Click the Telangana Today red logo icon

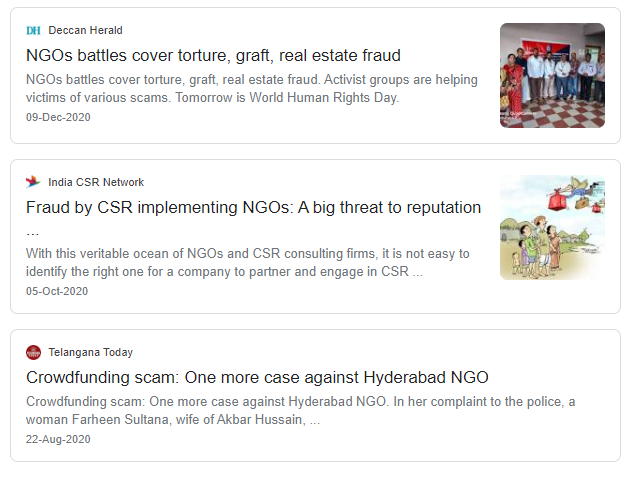pos(33,352)
